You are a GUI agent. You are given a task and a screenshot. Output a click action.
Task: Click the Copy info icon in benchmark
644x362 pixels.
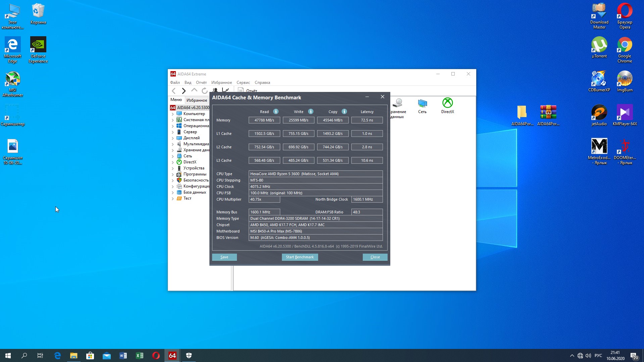click(x=344, y=111)
